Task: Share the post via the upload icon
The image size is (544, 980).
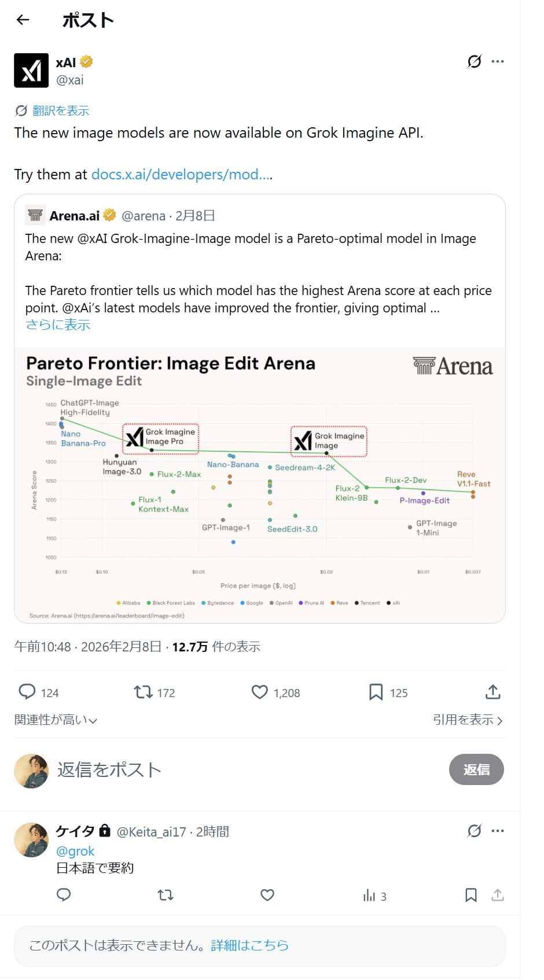Action: (x=492, y=691)
